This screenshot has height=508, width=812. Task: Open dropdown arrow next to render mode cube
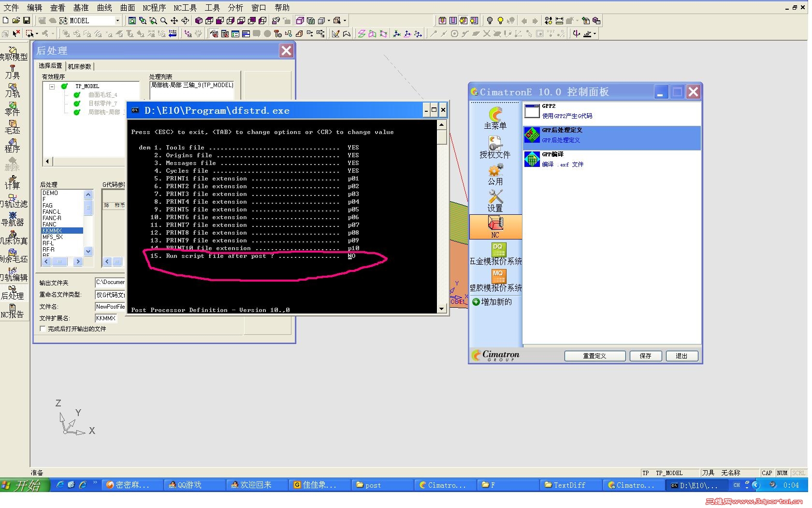(x=329, y=20)
